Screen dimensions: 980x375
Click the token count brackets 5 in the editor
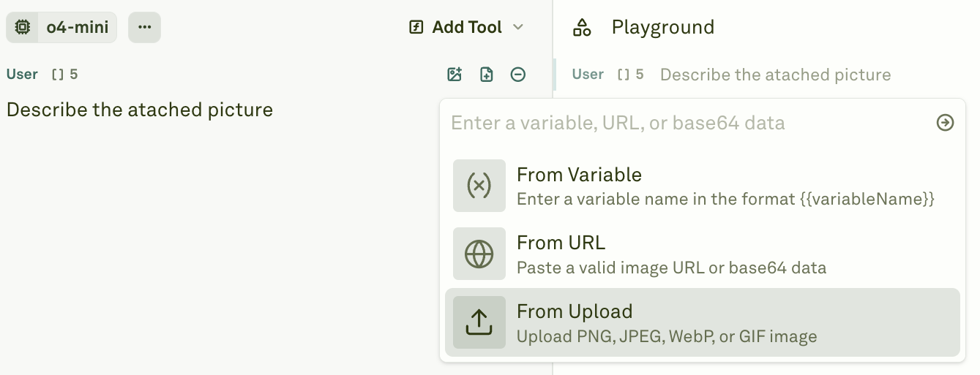click(x=65, y=74)
